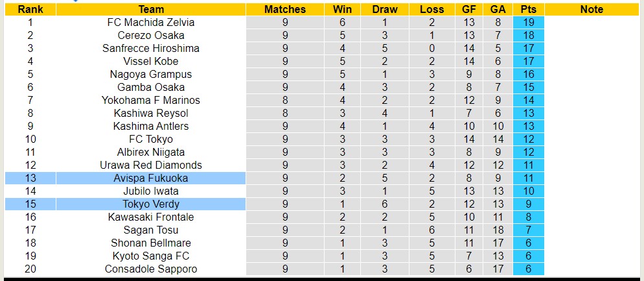Select Yokohama F Marinos in the table
Viewport: 644px width, 281px height.
point(151,100)
